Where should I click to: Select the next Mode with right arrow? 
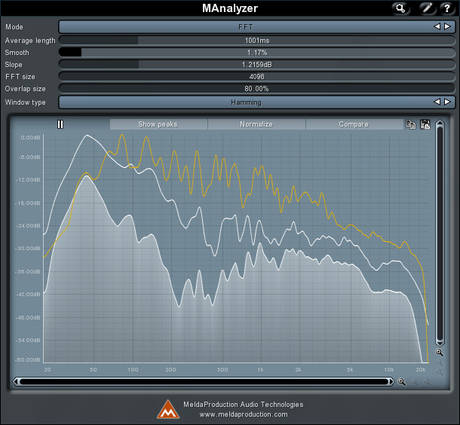tap(447, 26)
